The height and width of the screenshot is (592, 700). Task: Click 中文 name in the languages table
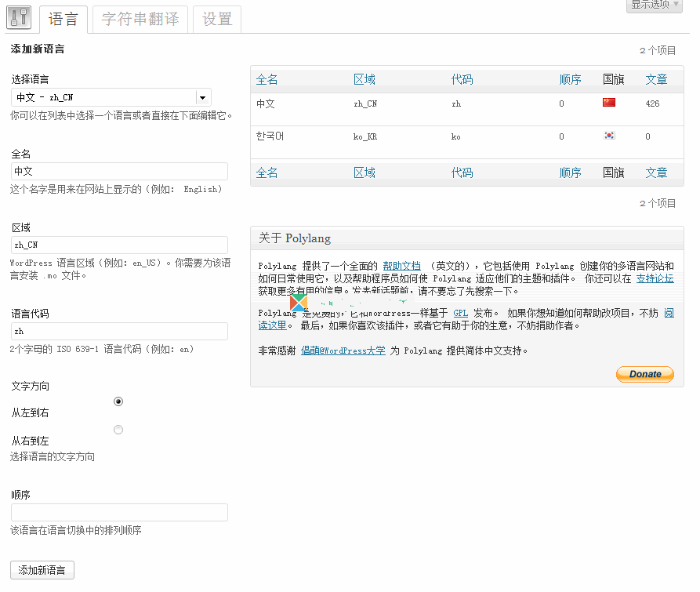[266, 104]
